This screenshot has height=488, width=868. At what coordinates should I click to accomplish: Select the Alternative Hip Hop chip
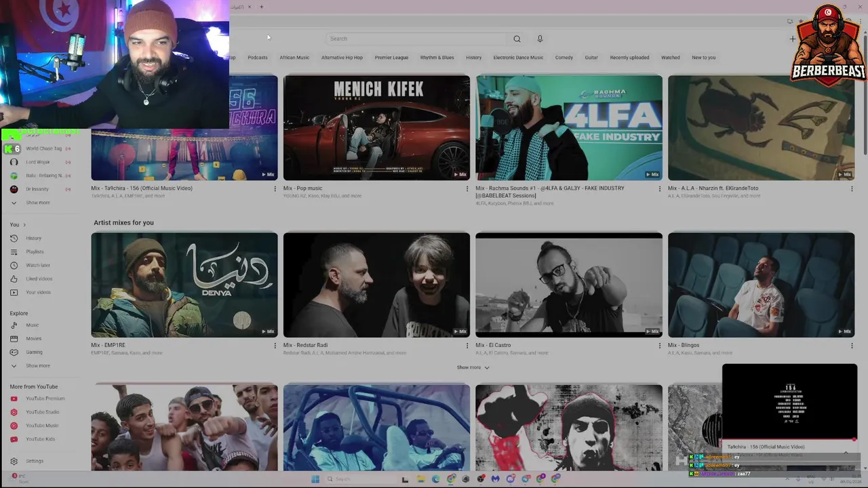[342, 58]
